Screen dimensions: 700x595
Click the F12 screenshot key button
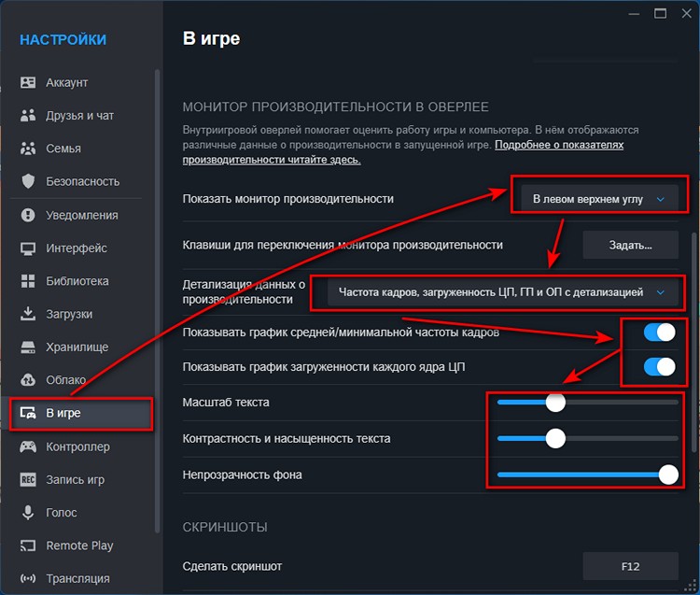pos(630,566)
